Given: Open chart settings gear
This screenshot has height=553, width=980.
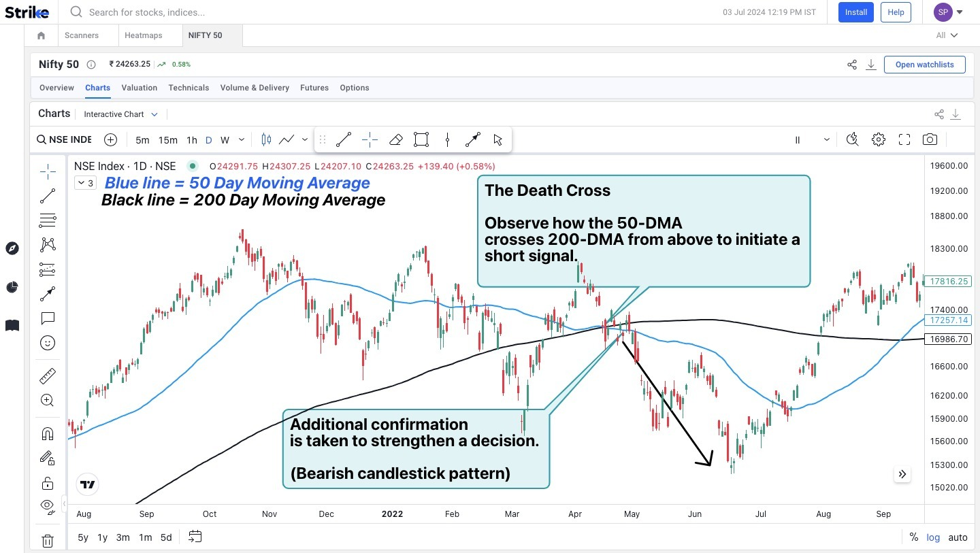Looking at the screenshot, I should tap(879, 139).
